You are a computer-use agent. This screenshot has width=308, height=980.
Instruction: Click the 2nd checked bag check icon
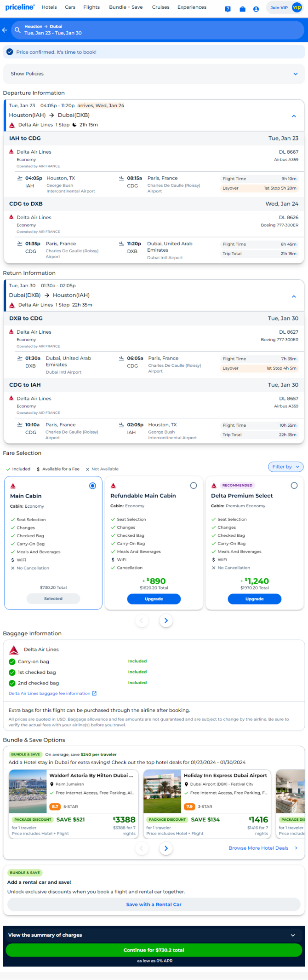point(12,683)
